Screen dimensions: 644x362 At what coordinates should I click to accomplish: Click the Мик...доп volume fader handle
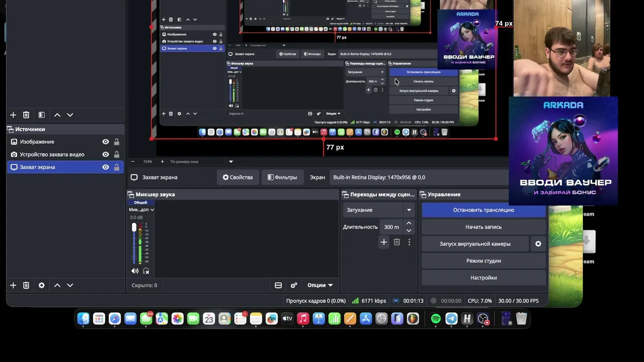point(134,227)
